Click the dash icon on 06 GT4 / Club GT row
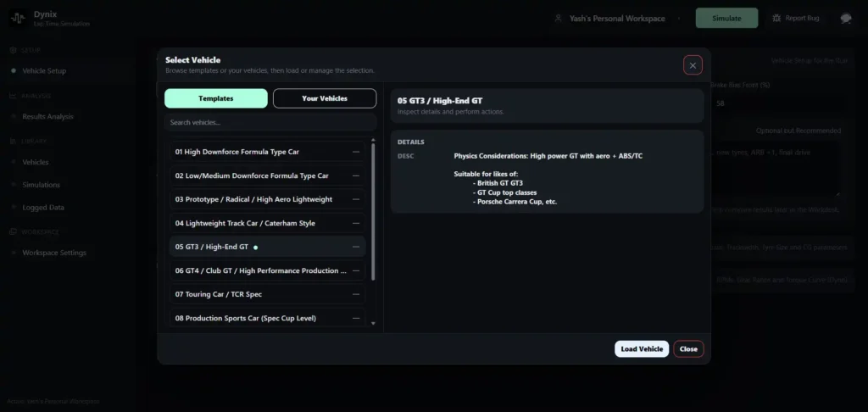This screenshot has width=868, height=412. coord(356,270)
